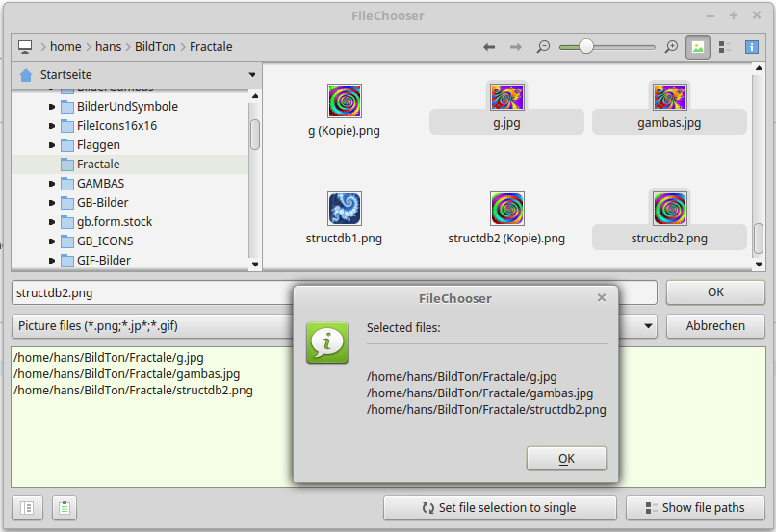
Task: Expand the FileIcons16x16 folder node
Action: [52, 126]
